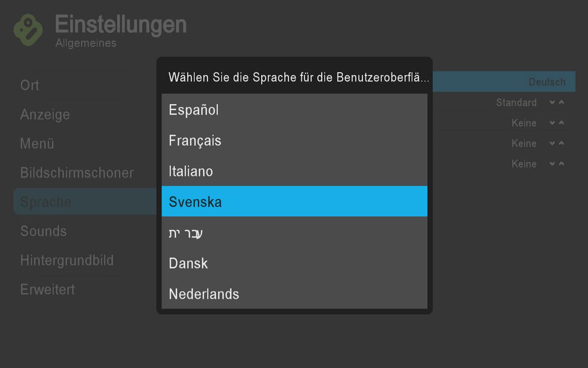This screenshot has width=588, height=368.
Task: Open the Erweitert settings section
Action: click(x=47, y=290)
